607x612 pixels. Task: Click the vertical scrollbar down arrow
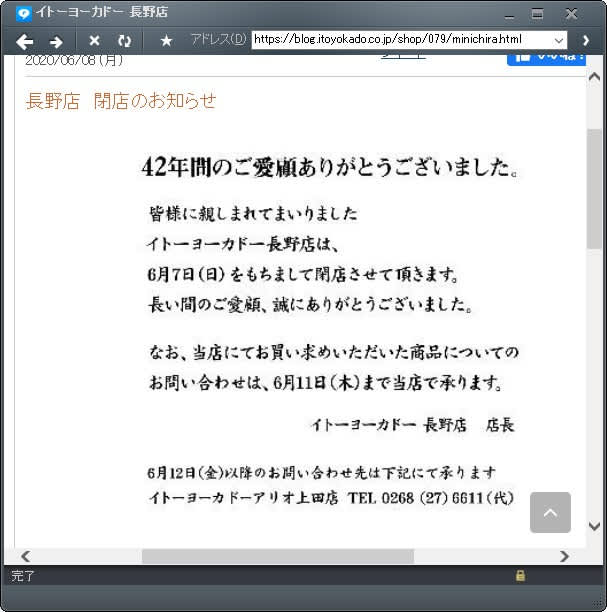click(x=594, y=526)
